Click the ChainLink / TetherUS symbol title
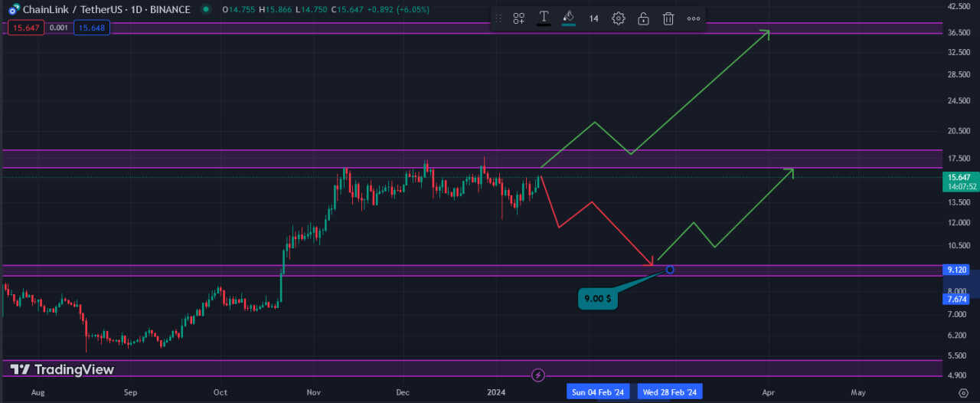This screenshot has width=980, height=403. [x=106, y=10]
